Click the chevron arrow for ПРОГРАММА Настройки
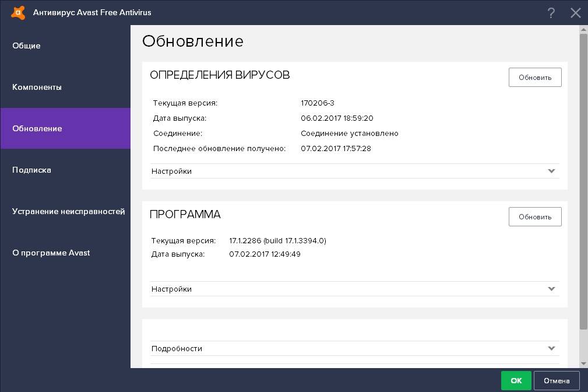Image resolution: width=588 pixels, height=392 pixels. coord(551,289)
